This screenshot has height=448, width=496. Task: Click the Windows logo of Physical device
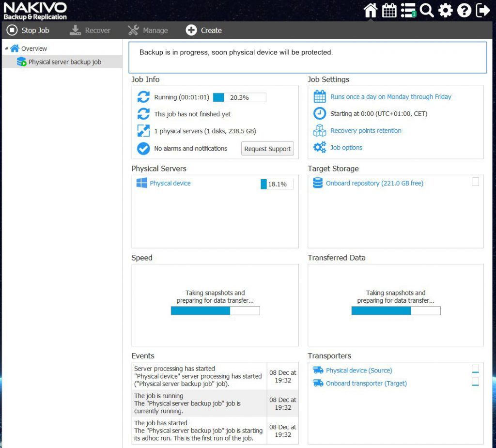tap(142, 183)
